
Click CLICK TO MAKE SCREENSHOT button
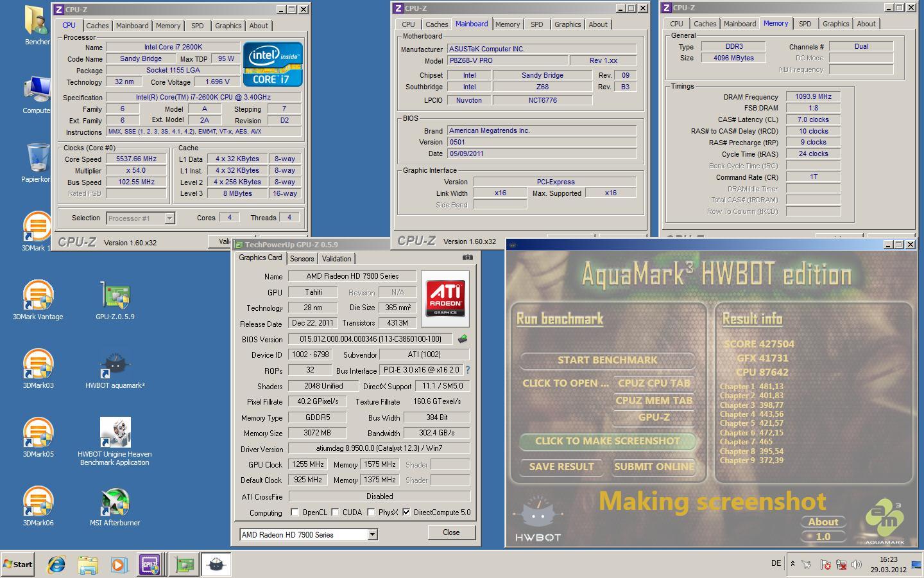(x=607, y=441)
